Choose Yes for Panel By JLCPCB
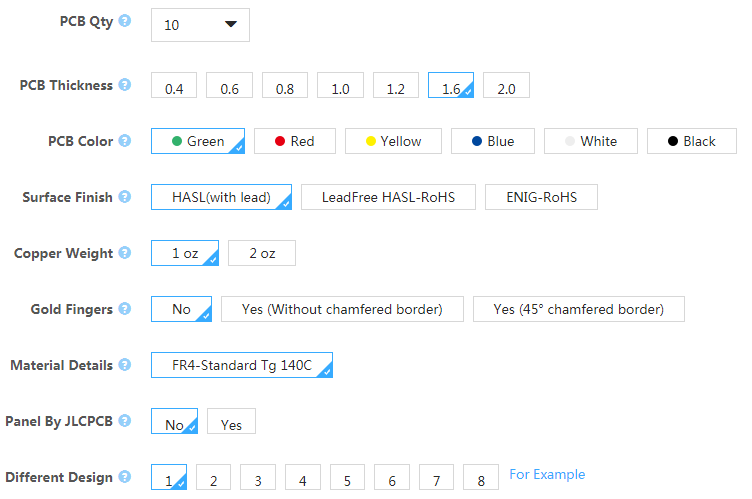Screen dimensions: 752x499 [231, 421]
